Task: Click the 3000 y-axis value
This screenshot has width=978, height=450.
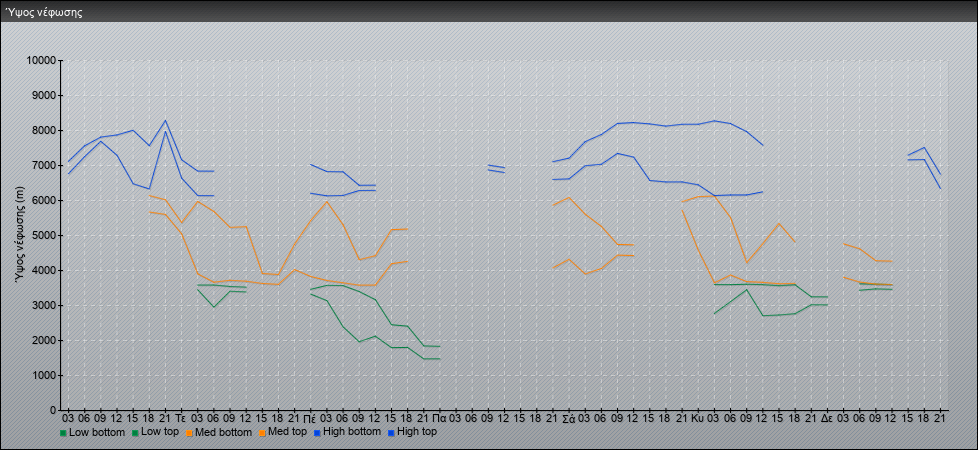Action: coord(44,305)
